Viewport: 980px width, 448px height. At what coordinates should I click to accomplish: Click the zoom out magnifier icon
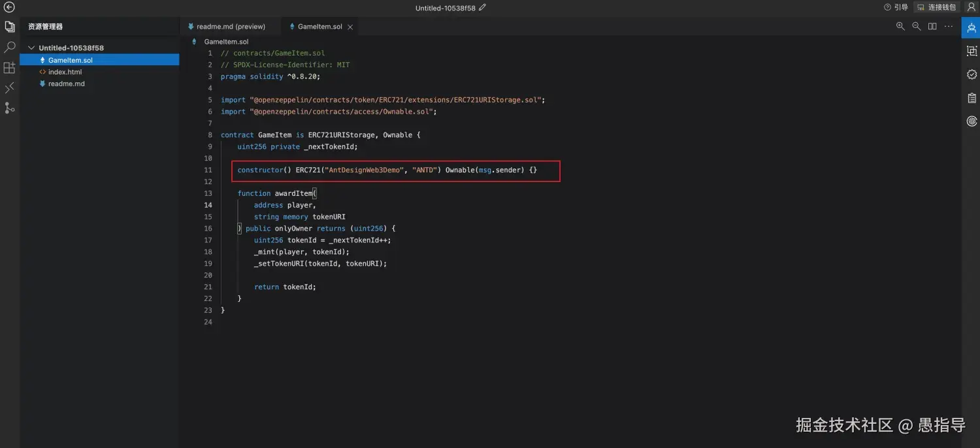tap(916, 26)
